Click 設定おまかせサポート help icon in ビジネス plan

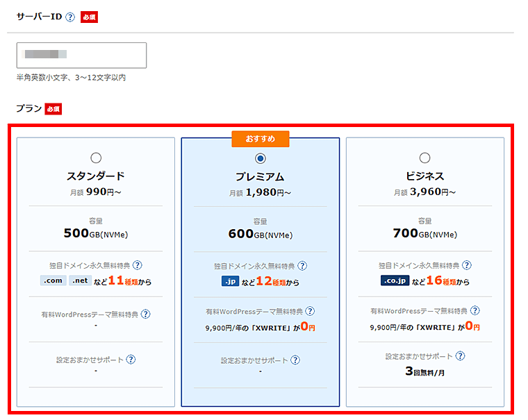[460, 356]
